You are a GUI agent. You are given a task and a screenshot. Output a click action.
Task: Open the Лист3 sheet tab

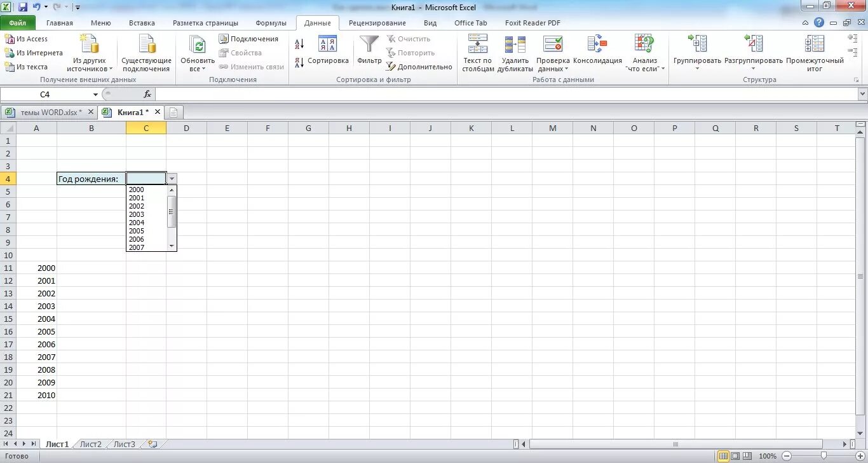pyautogui.click(x=125, y=444)
